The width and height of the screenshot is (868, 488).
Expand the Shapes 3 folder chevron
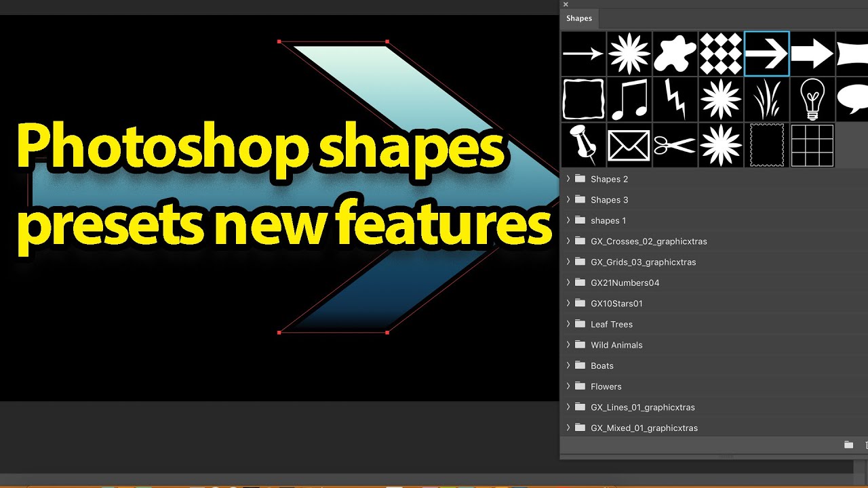(x=568, y=199)
